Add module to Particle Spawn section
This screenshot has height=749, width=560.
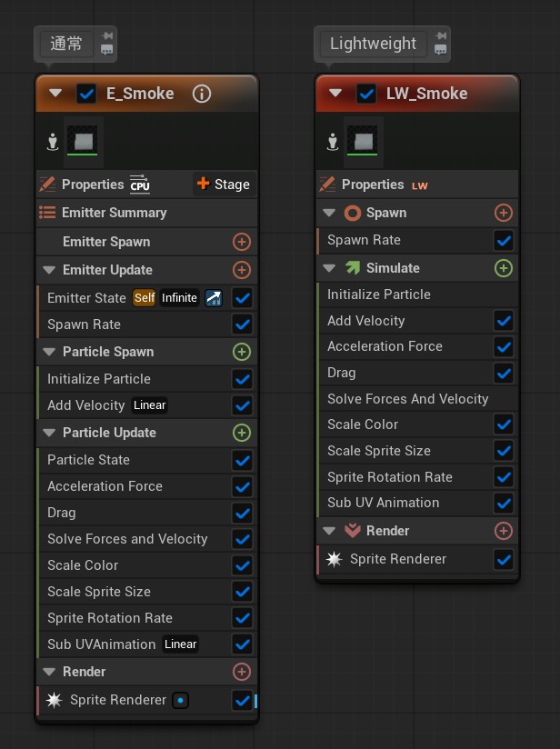pyautogui.click(x=242, y=352)
